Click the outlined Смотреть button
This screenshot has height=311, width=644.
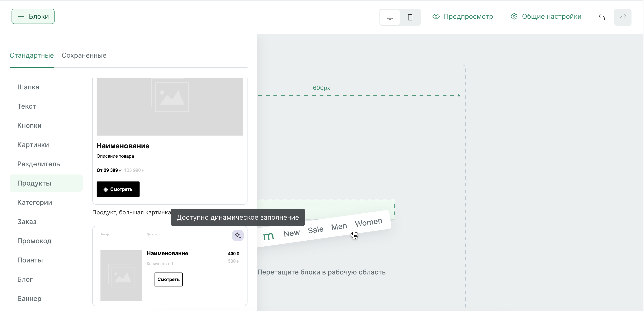point(168,280)
